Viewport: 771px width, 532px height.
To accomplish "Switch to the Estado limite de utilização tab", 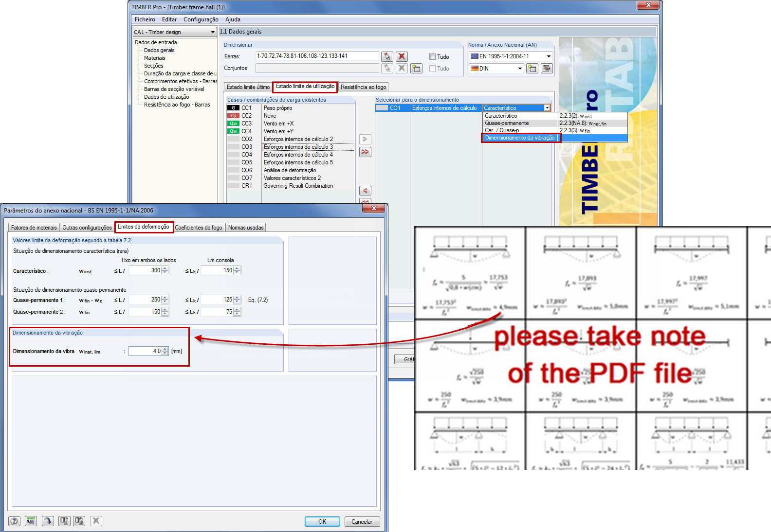I will pyautogui.click(x=305, y=87).
